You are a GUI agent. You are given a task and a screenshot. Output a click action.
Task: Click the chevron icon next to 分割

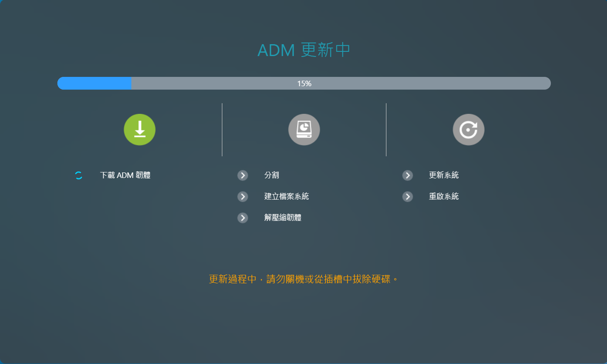click(243, 175)
